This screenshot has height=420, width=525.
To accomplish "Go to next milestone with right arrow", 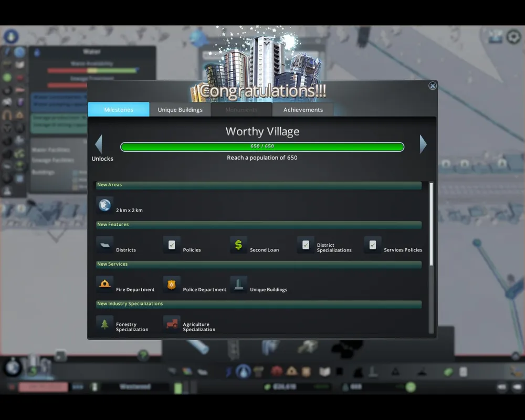I will pyautogui.click(x=423, y=144).
